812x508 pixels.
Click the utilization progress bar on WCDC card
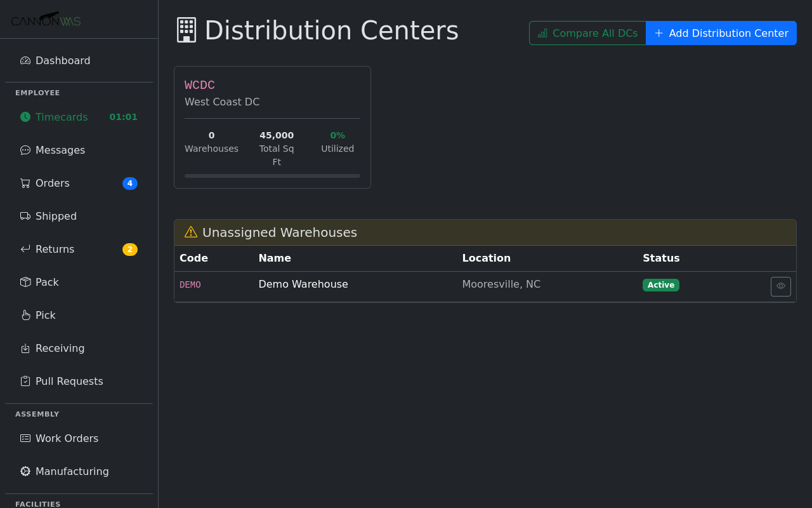(x=272, y=175)
